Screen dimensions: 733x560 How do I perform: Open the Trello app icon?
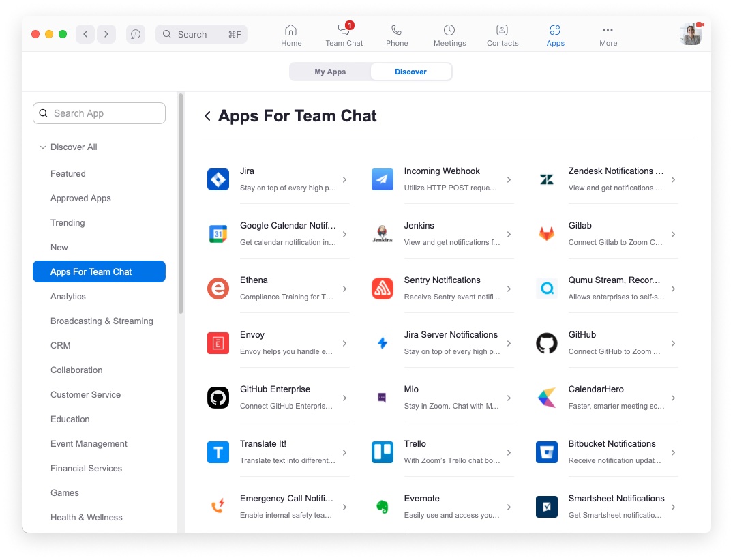tap(382, 452)
